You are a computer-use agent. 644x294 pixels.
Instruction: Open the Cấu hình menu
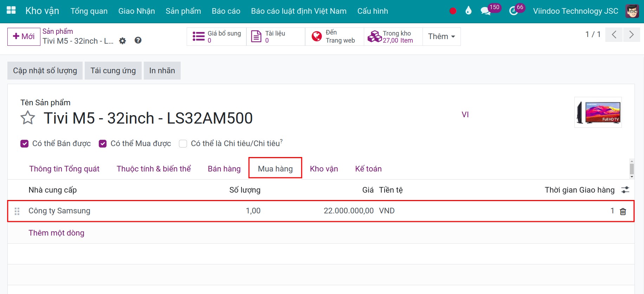click(x=373, y=11)
